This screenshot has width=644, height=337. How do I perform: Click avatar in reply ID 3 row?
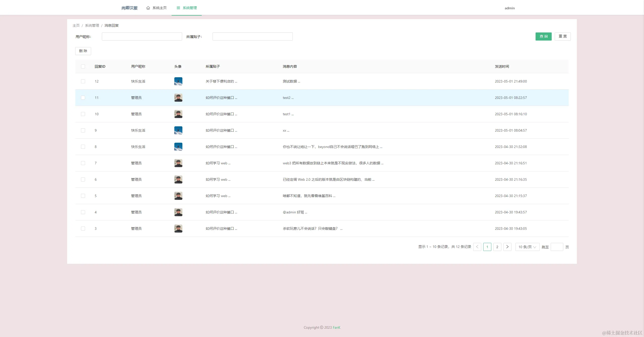[x=178, y=229]
